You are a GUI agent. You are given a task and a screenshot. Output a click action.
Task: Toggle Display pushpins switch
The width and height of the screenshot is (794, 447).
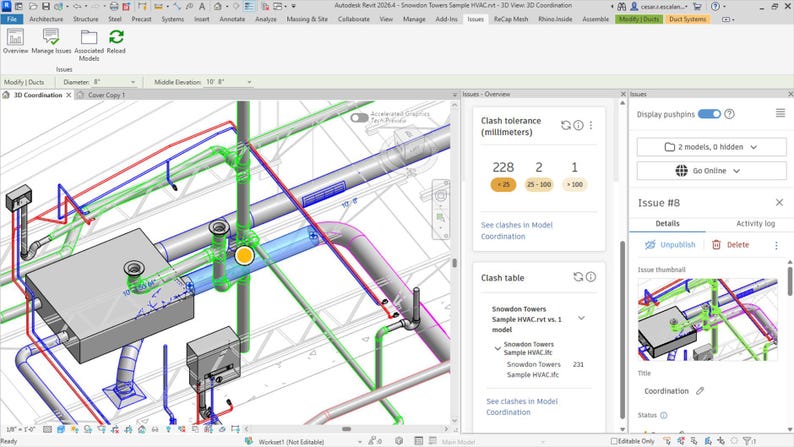[709, 114]
